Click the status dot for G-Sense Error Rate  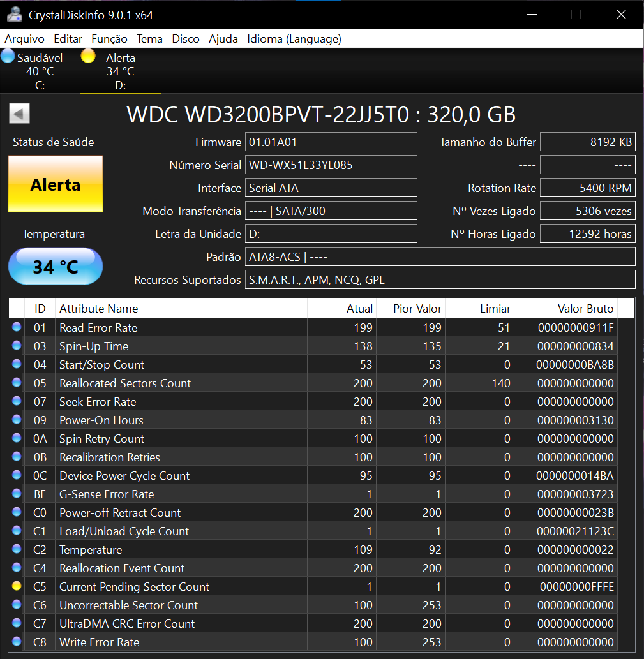pos(17,493)
